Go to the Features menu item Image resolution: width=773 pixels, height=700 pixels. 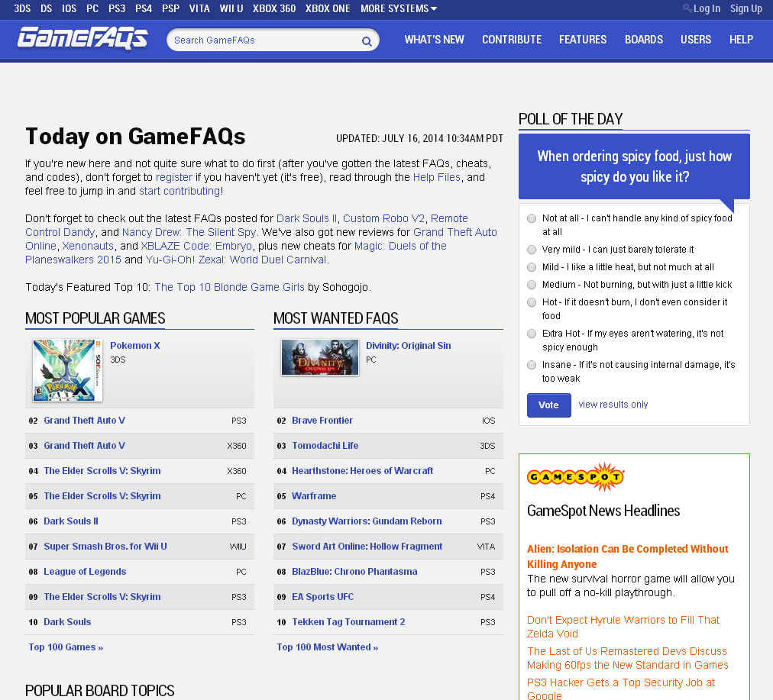pos(582,40)
